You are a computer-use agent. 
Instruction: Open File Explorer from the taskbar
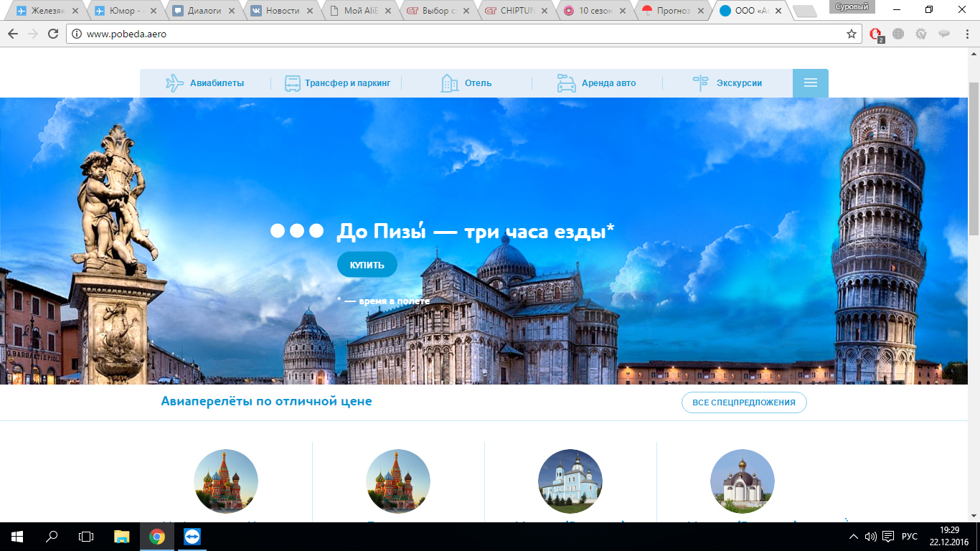(122, 537)
